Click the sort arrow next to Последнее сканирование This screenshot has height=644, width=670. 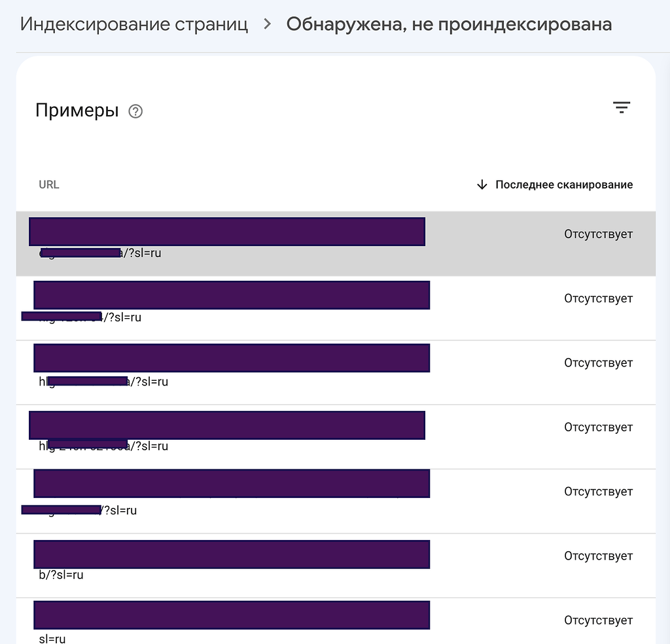[482, 185]
